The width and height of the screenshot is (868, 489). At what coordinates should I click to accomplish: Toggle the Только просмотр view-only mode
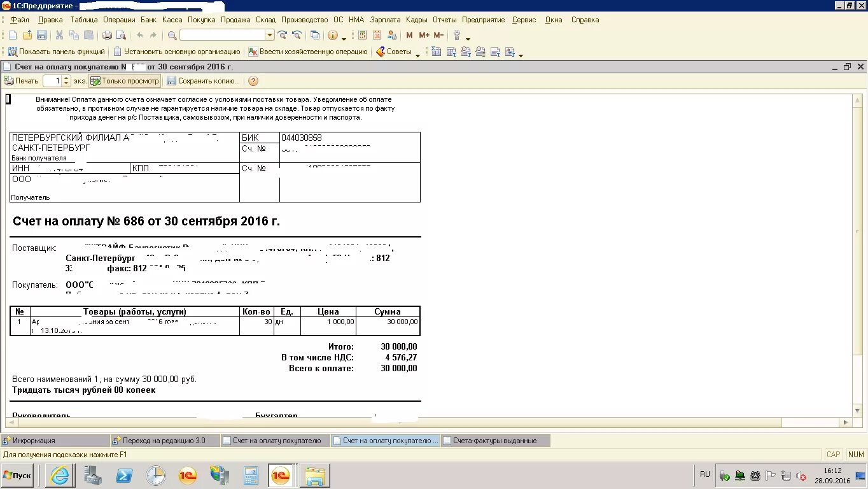[x=124, y=81]
